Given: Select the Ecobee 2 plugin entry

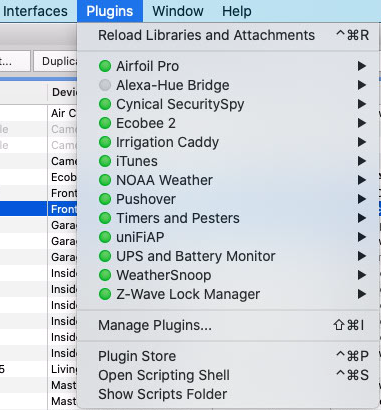Looking at the screenshot, I should tap(228, 123).
